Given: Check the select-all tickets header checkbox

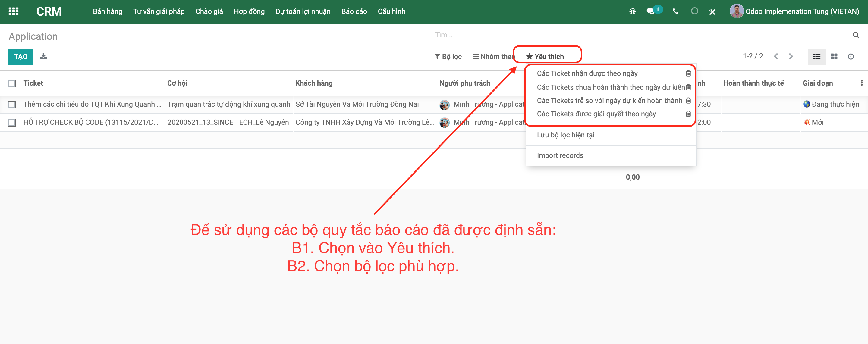Looking at the screenshot, I should 12,83.
